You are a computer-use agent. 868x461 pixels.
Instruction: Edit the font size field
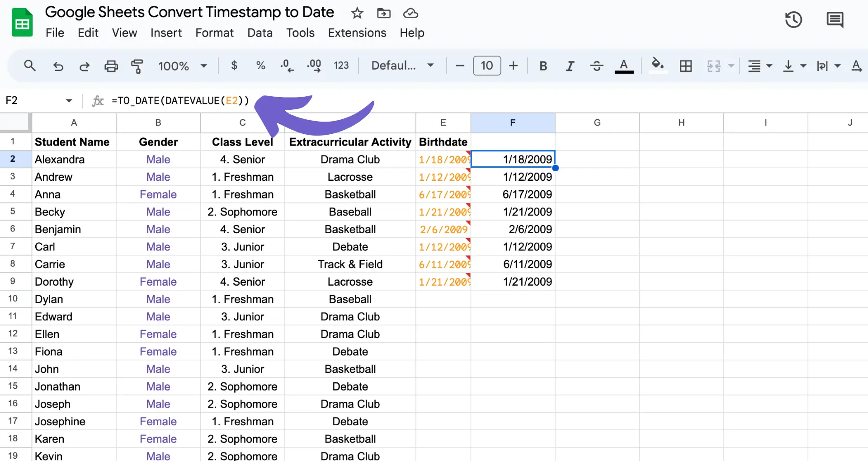tap(487, 66)
